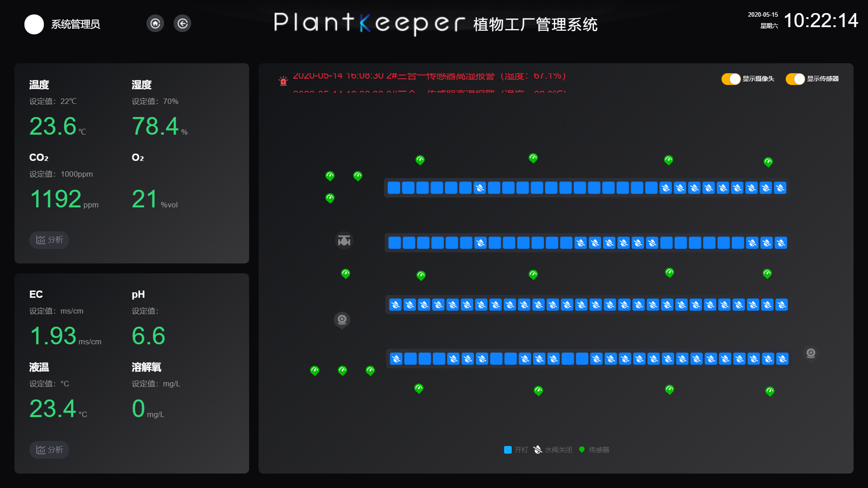This screenshot has height=488, width=868.
Task: Toggle the 显示摄像头 switch
Action: [x=731, y=79]
